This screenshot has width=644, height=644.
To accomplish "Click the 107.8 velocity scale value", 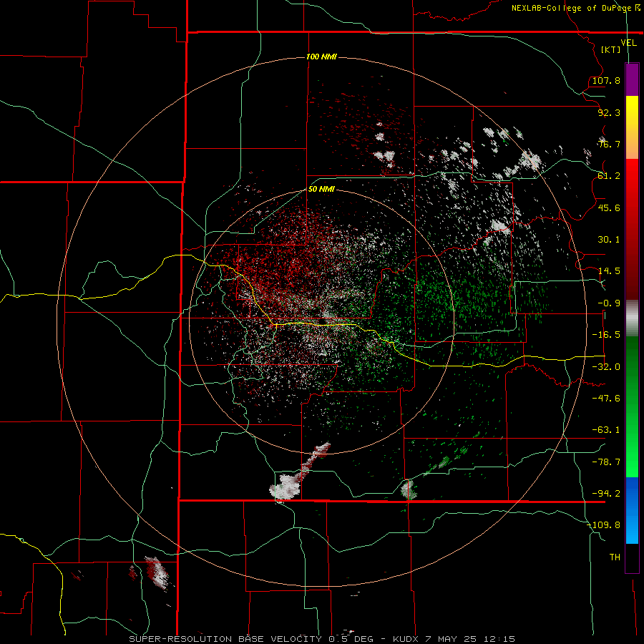I will (x=606, y=80).
